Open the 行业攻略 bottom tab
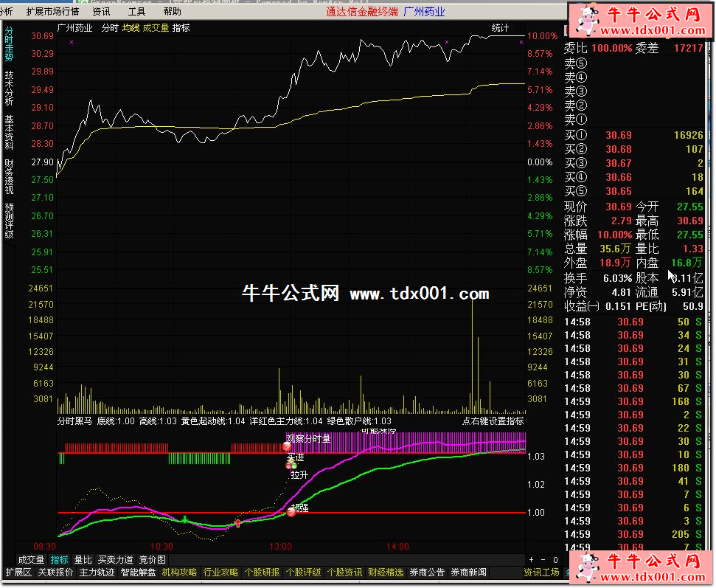The width and height of the screenshot is (716, 588). click(x=221, y=573)
